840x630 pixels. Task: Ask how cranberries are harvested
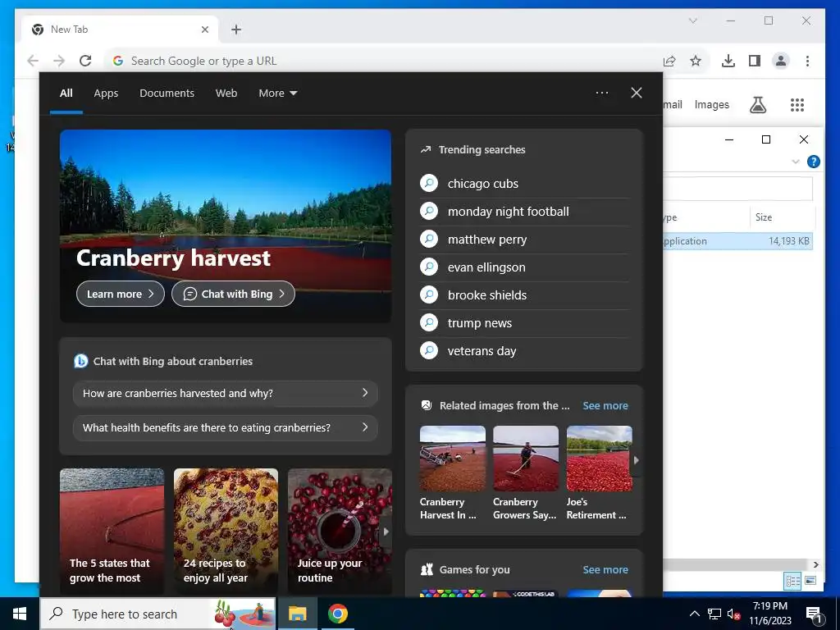point(225,393)
